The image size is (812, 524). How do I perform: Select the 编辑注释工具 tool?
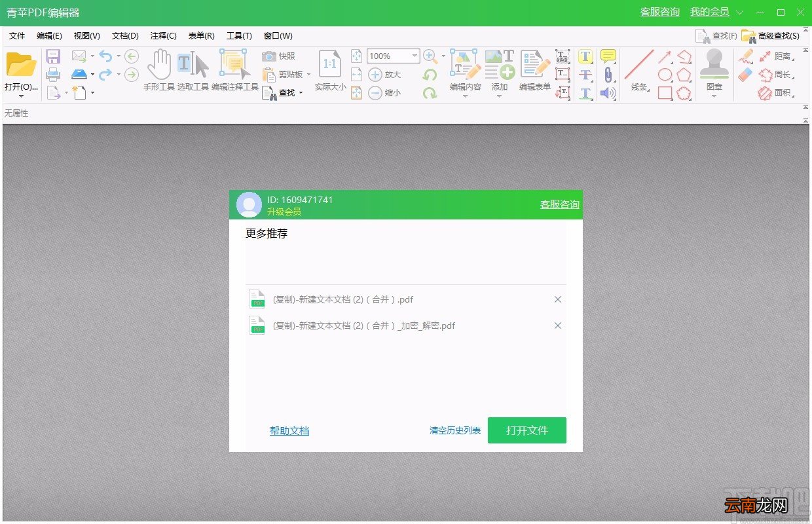[235, 71]
